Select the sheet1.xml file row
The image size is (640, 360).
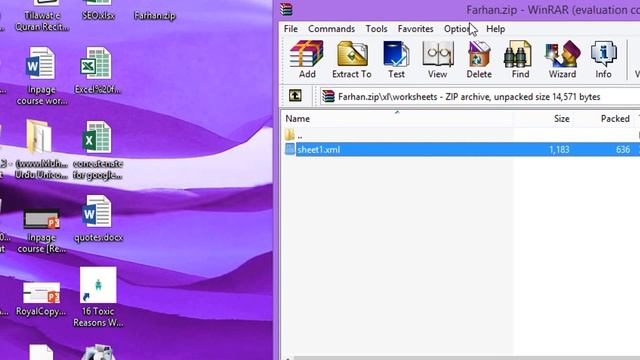click(461, 149)
